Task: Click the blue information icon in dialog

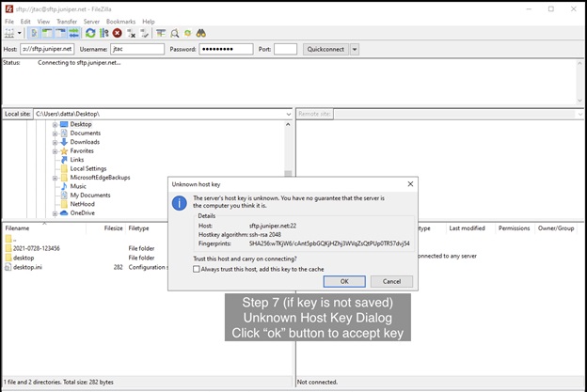Action: (180, 203)
